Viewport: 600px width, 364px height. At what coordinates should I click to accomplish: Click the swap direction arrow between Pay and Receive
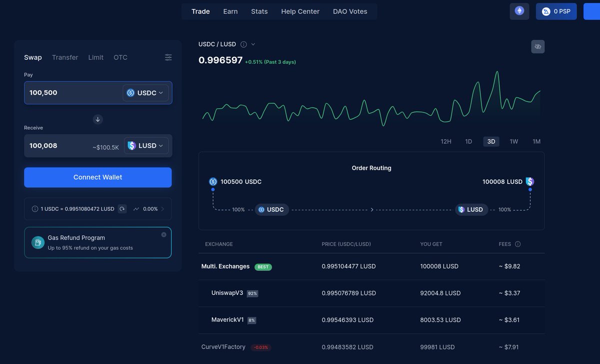(x=97, y=119)
